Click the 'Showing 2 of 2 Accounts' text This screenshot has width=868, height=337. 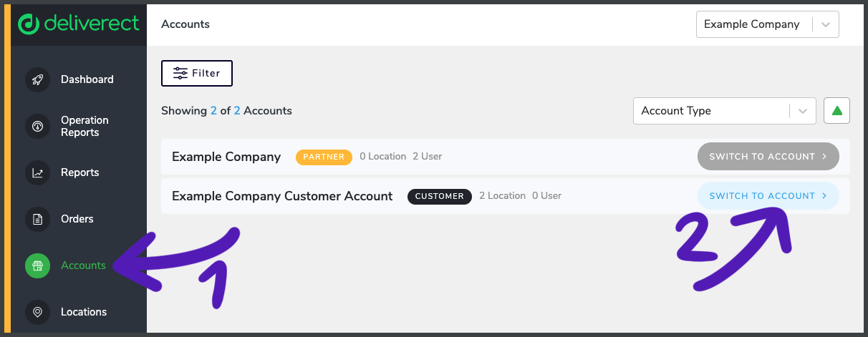[226, 111]
